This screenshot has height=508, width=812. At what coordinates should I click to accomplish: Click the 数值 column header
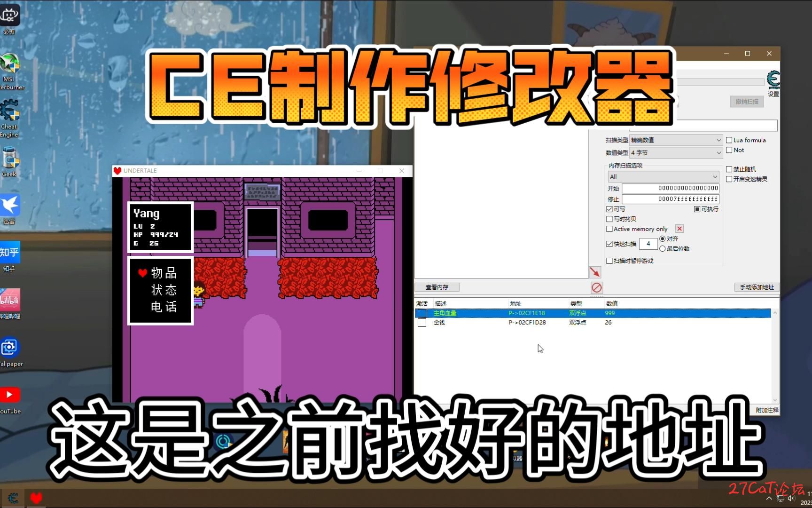612,304
